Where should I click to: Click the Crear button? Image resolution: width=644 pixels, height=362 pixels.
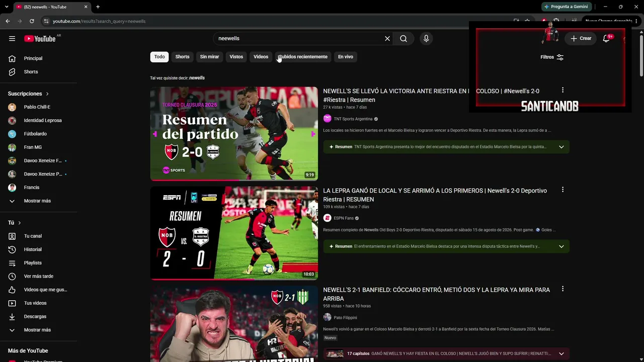581,39
